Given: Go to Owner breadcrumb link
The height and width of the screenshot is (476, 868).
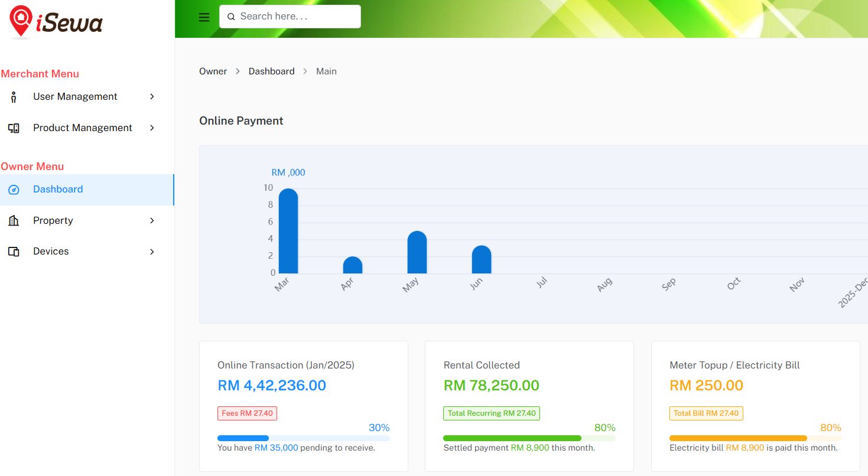Looking at the screenshot, I should click(x=213, y=71).
